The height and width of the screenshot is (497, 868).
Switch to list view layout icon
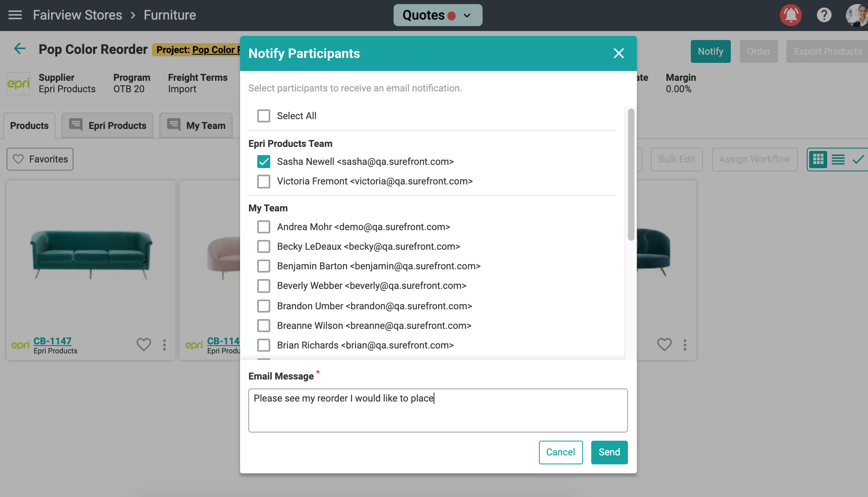pos(838,159)
